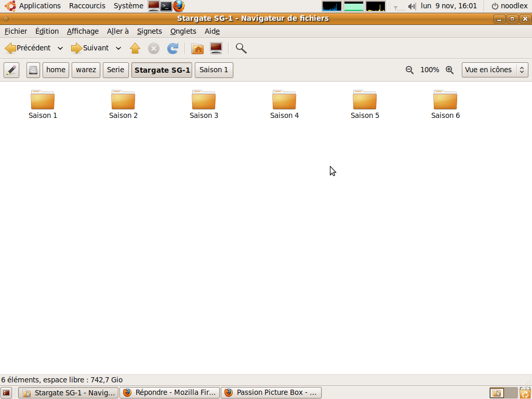Go to 'warez' in the path bar
Viewport: 532px width, 399px height.
point(86,70)
